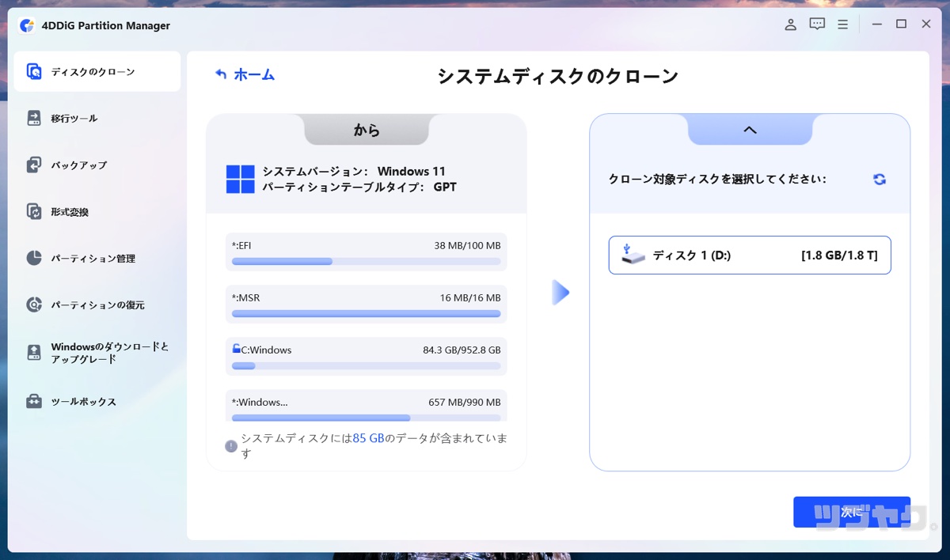950x560 pixels.
Task: Click the システムバージョン: Windows 11 text
Action: coord(354,172)
